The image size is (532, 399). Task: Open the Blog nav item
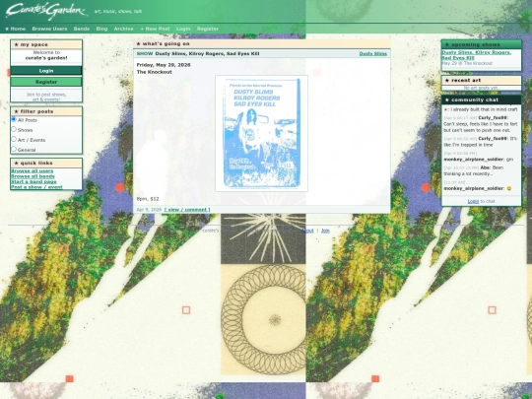point(101,29)
